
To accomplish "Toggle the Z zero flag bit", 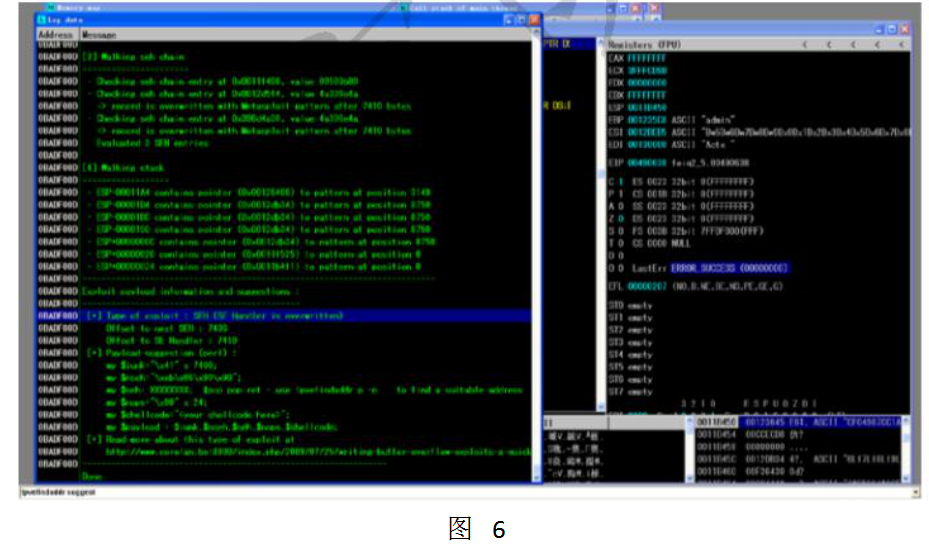I will (x=620, y=219).
